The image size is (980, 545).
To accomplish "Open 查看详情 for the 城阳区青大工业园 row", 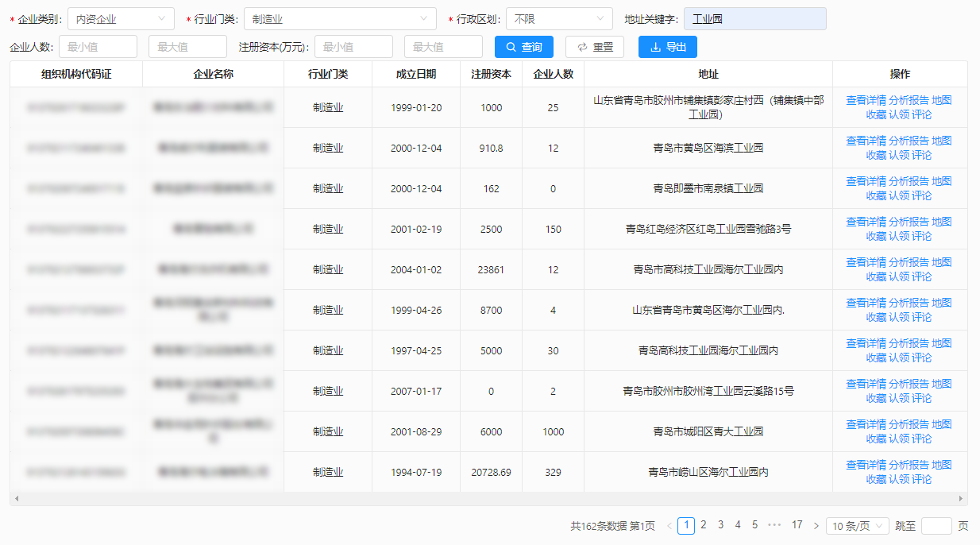I will point(866,424).
